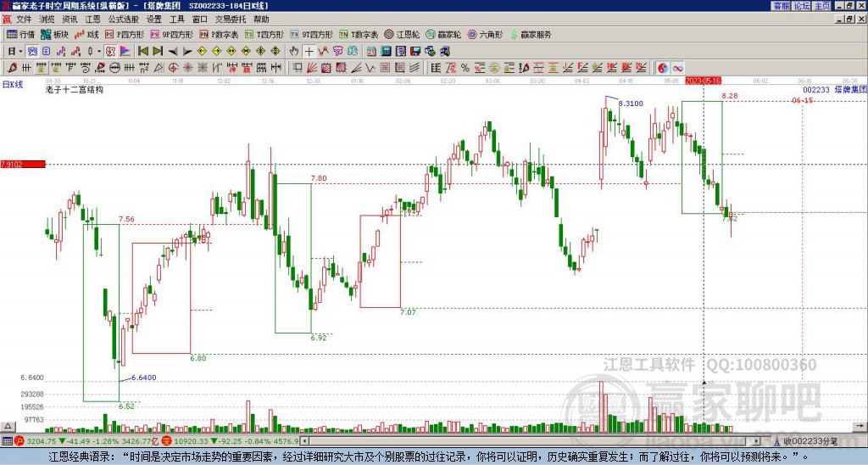868x465 pixels.
Task: Click the 客服 button in title bar
Action: [781, 6]
